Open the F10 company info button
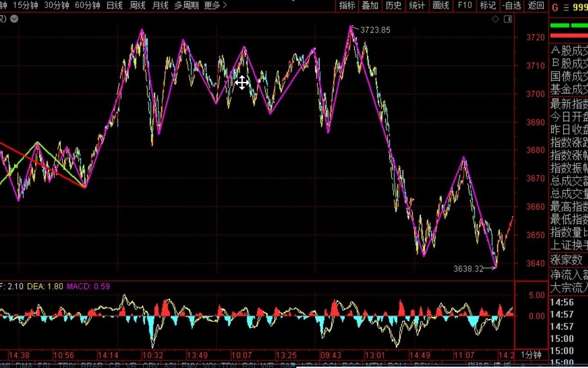Viewport: 588px width, 368px height. click(465, 5)
